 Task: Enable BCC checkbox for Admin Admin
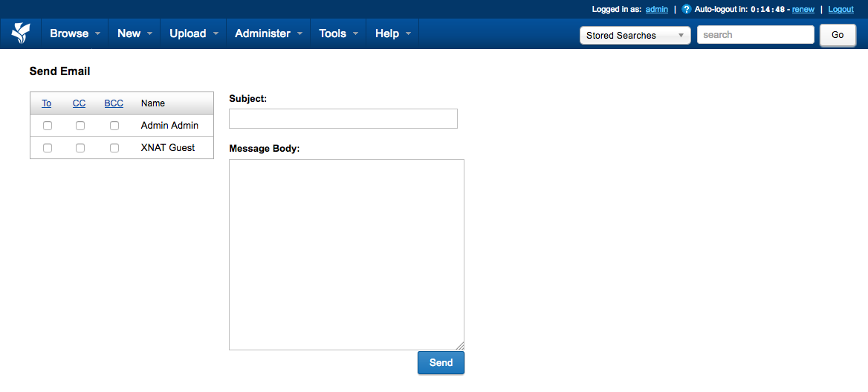pyautogui.click(x=114, y=126)
